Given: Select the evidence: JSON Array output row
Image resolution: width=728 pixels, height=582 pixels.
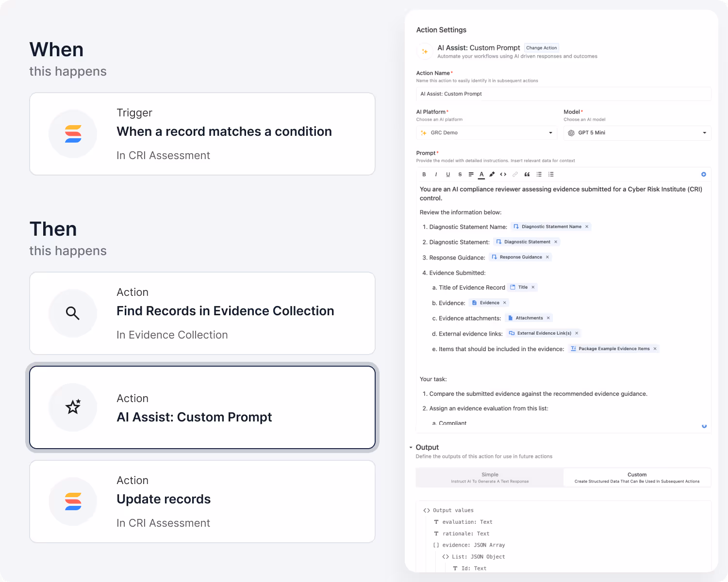Looking at the screenshot, I should [469, 545].
